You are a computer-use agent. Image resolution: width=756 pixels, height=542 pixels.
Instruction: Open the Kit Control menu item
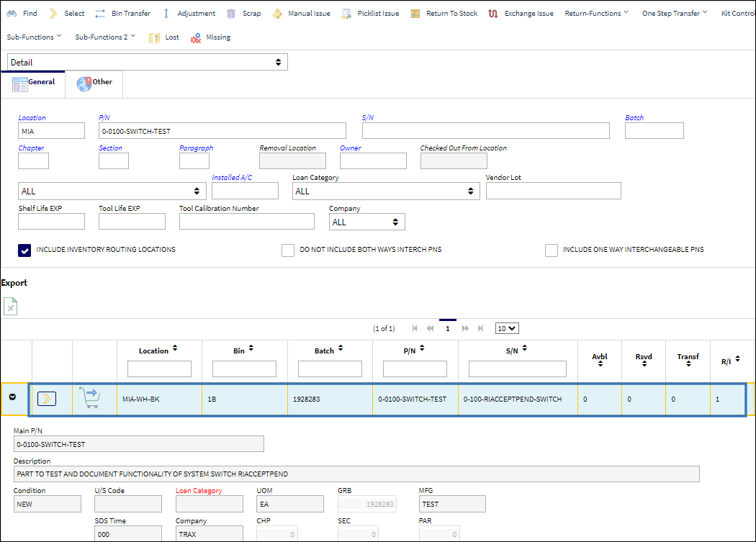(x=738, y=14)
